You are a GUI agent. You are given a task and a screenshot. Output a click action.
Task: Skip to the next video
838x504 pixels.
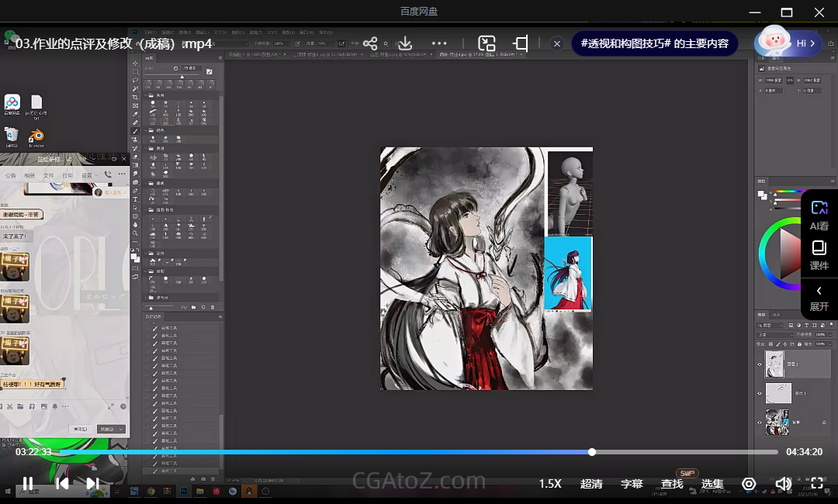(92, 483)
